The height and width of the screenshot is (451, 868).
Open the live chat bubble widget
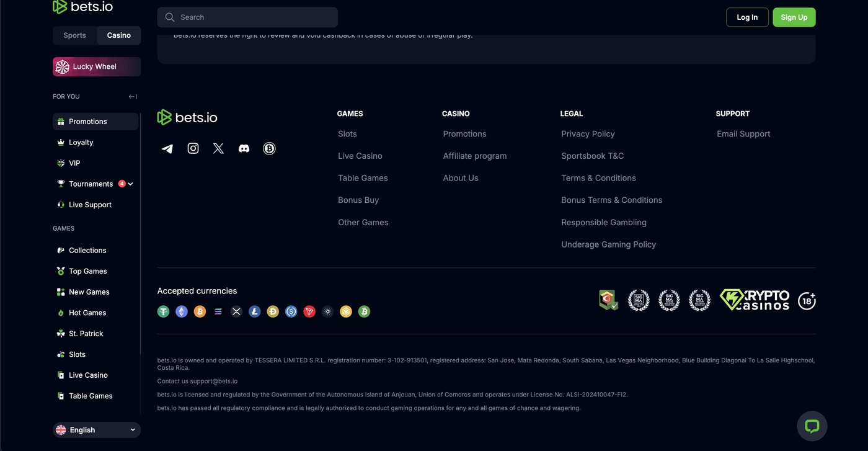(812, 426)
